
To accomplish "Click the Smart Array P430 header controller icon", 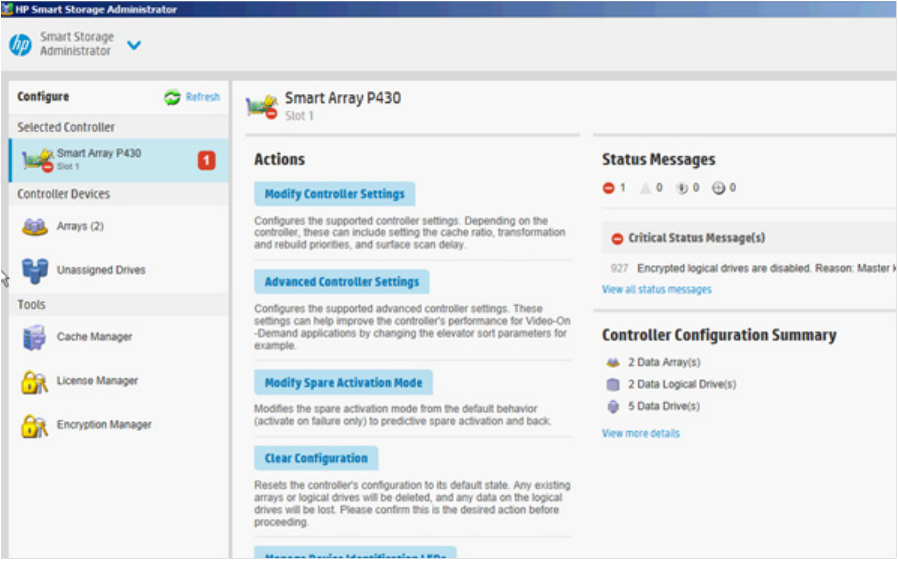I will pyautogui.click(x=262, y=106).
